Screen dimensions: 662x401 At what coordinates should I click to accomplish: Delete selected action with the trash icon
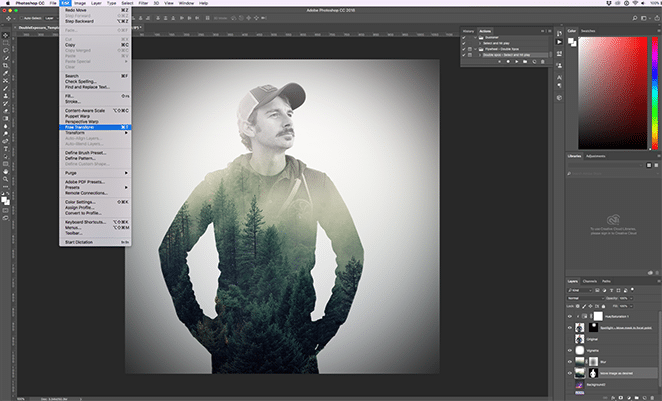click(543, 62)
